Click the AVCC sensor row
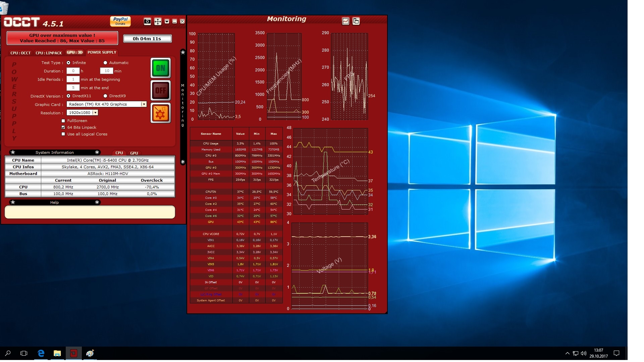The height and width of the screenshot is (362, 644). pyautogui.click(x=236, y=246)
